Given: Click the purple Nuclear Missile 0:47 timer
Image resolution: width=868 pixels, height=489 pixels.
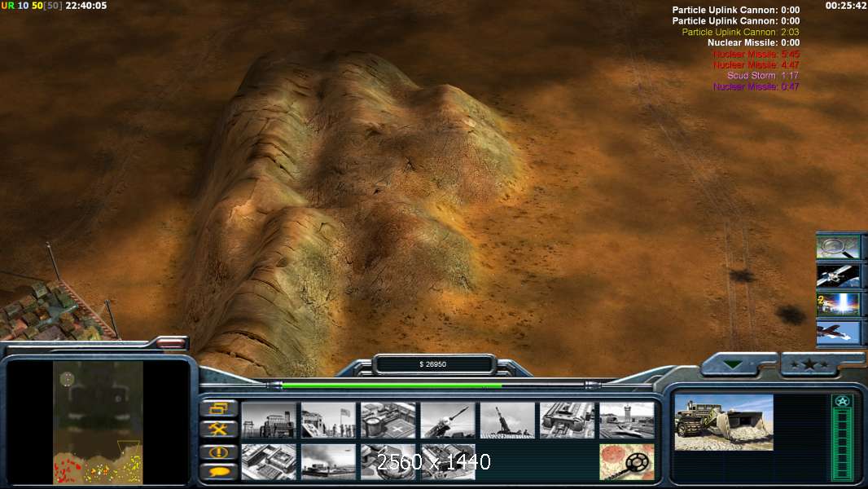Looking at the screenshot, I should tap(756, 86).
